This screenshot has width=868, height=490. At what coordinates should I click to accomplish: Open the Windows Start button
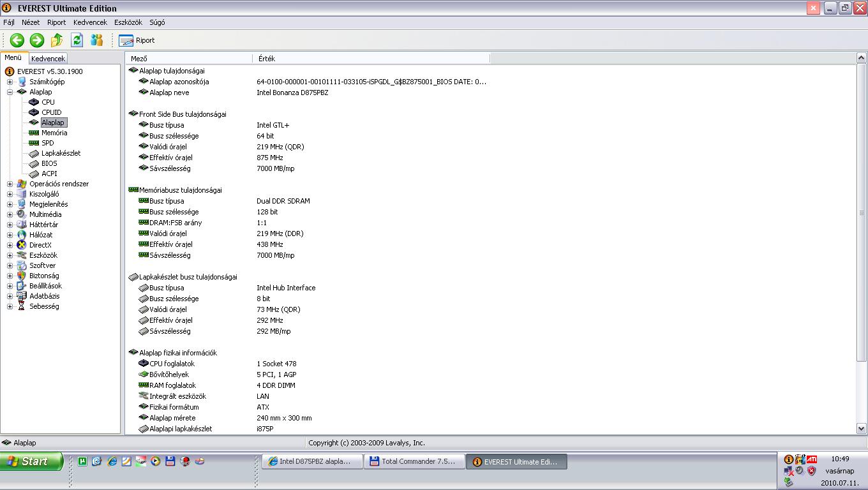click(32, 461)
